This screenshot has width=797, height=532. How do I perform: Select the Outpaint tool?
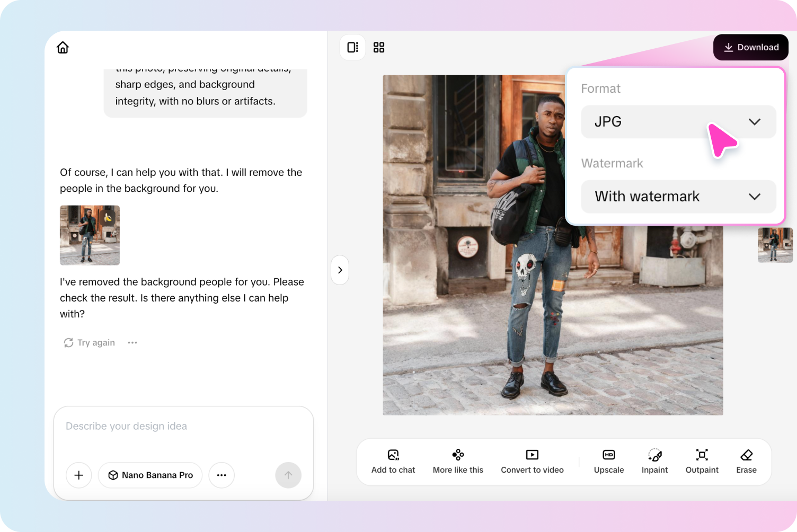pos(702,461)
